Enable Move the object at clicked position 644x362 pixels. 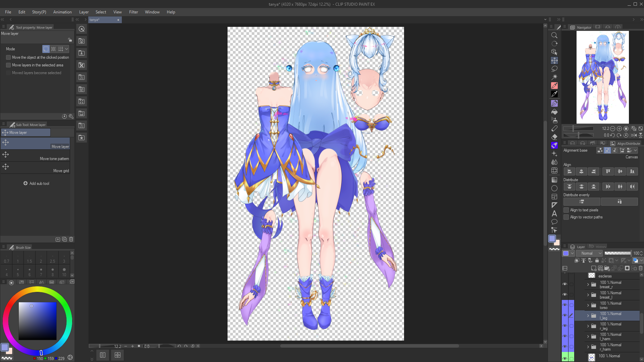[x=8, y=57]
